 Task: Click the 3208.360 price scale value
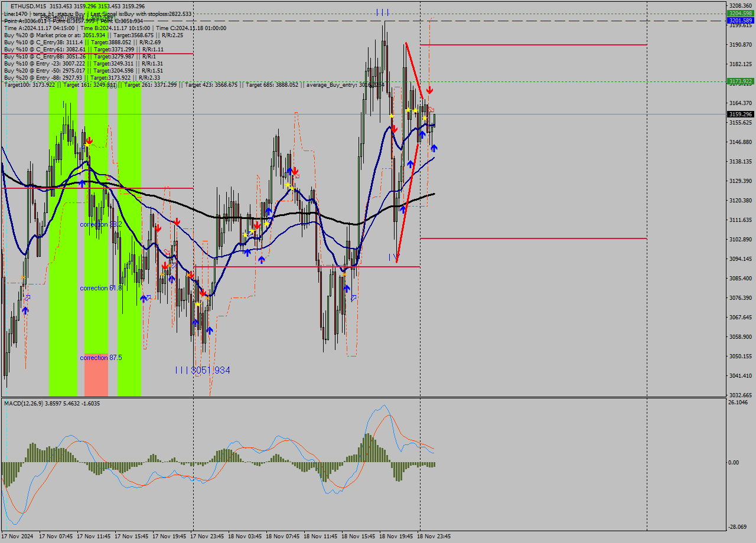pyautogui.click(x=740, y=5)
